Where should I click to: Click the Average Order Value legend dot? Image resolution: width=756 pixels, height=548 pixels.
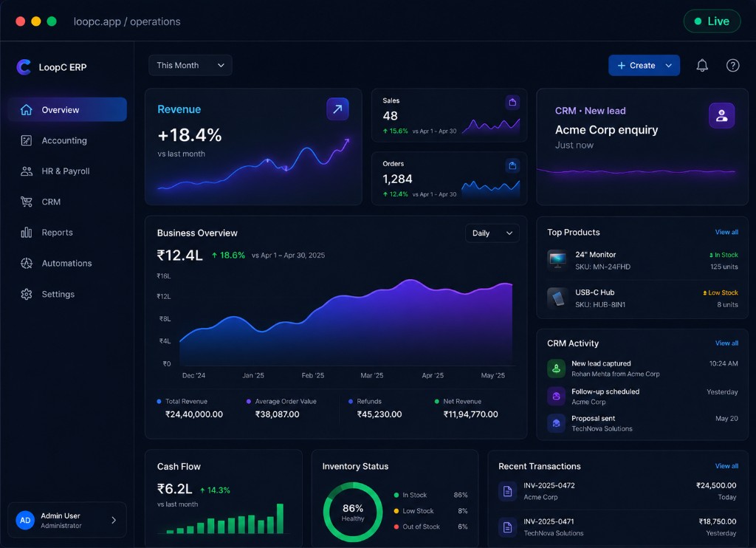(x=249, y=401)
